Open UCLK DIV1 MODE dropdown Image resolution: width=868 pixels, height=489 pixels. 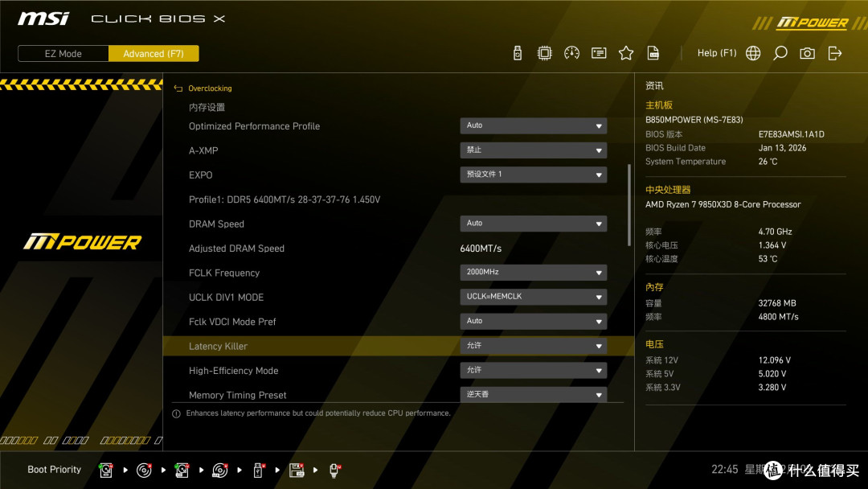tap(533, 297)
